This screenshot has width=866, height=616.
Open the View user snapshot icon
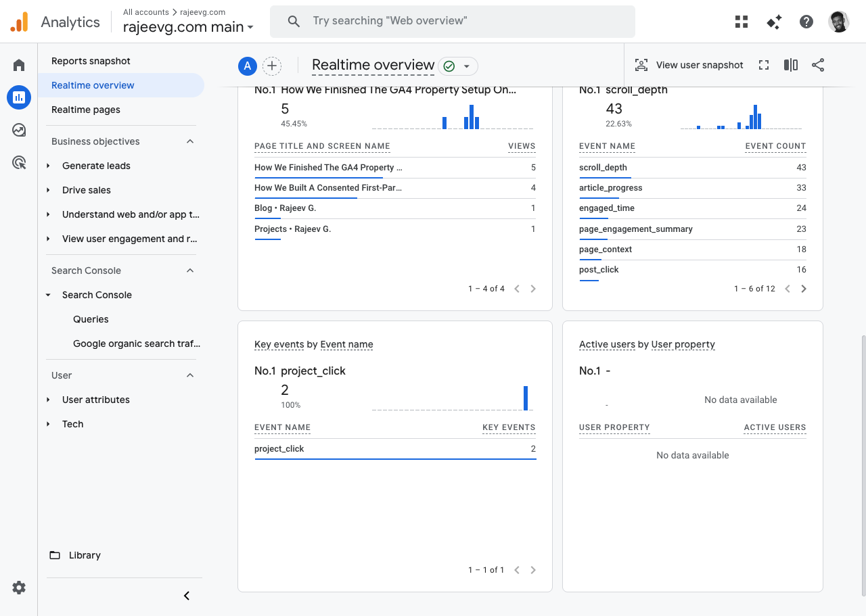tap(689, 65)
